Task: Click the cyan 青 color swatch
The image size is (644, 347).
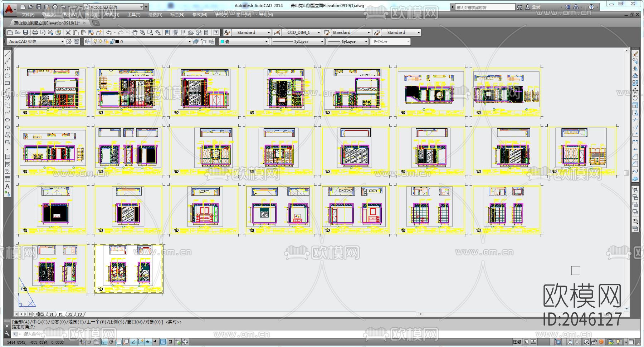Action: pos(222,41)
